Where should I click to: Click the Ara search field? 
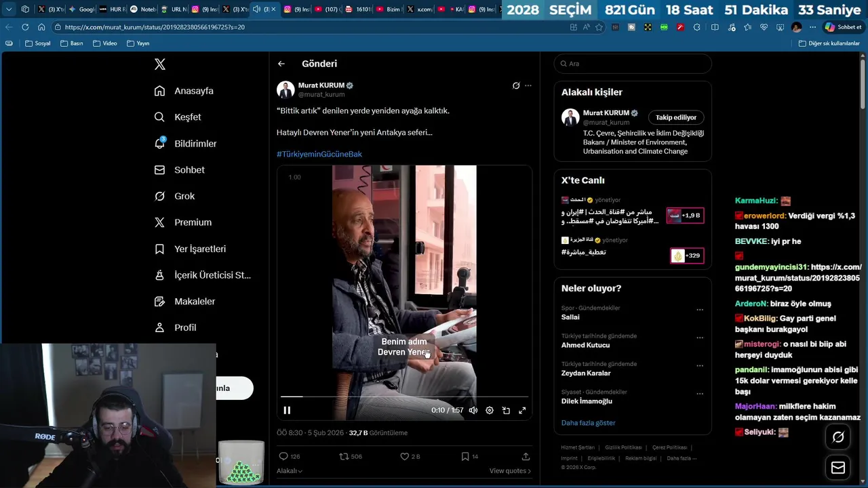[x=633, y=64]
